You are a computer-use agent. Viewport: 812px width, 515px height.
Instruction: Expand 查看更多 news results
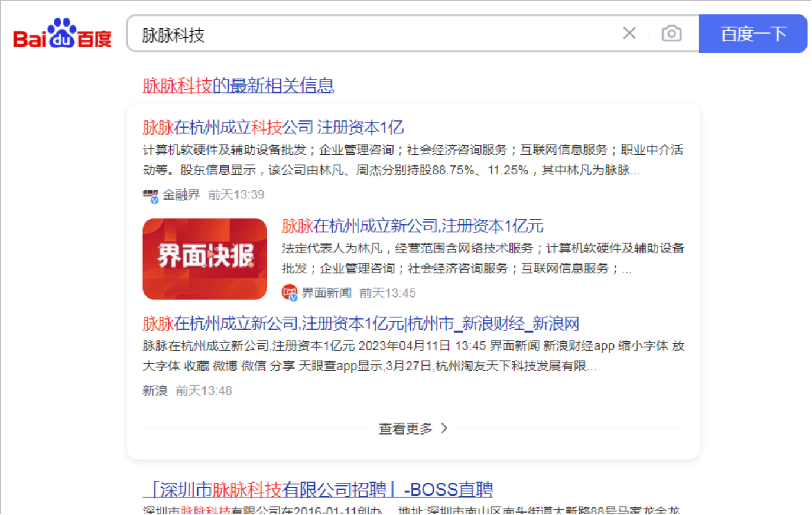(413, 428)
